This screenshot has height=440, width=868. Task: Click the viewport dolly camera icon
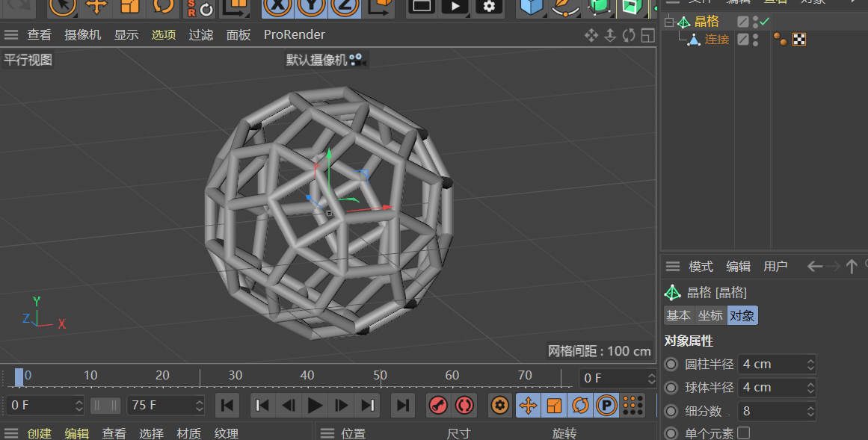point(610,35)
